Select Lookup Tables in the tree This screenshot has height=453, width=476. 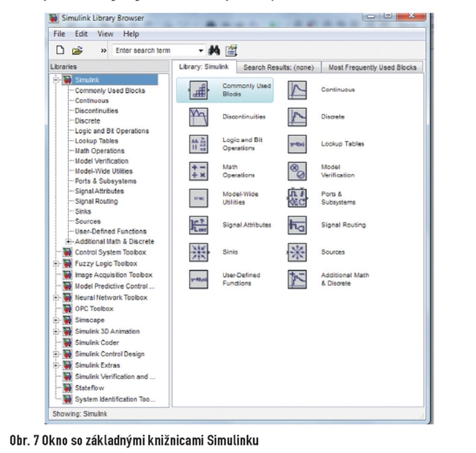pos(96,141)
